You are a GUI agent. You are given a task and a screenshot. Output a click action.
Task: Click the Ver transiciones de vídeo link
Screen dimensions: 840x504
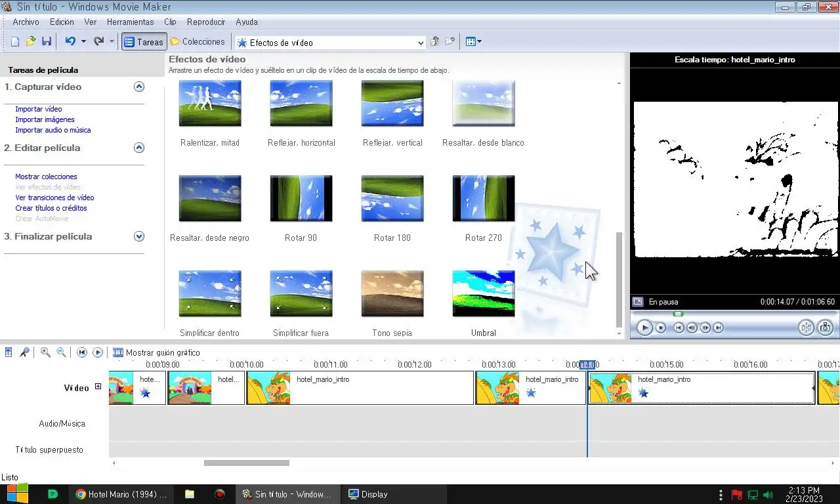(54, 198)
